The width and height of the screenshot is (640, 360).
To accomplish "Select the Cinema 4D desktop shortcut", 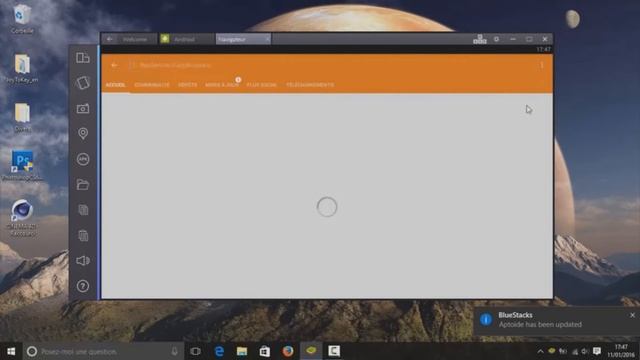I will pos(22,218).
